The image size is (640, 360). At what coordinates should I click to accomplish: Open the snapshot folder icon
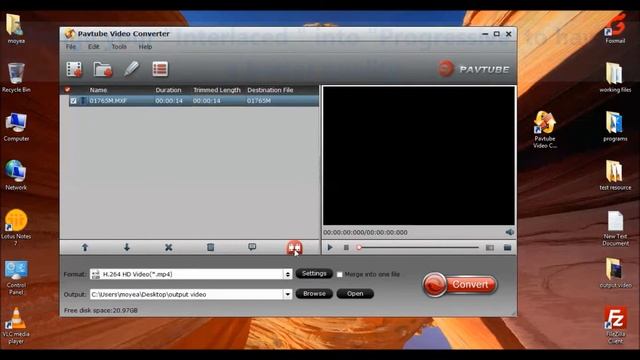coord(507,247)
